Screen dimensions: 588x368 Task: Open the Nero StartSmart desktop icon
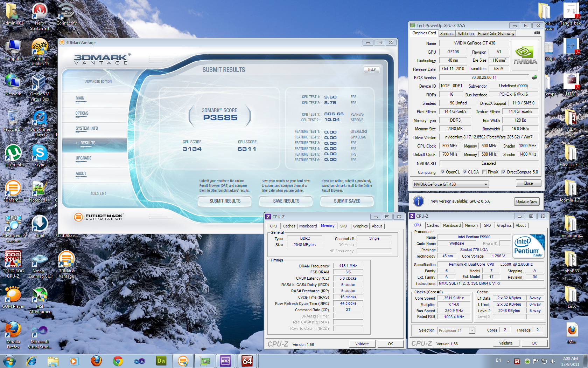pyautogui.click(x=40, y=17)
